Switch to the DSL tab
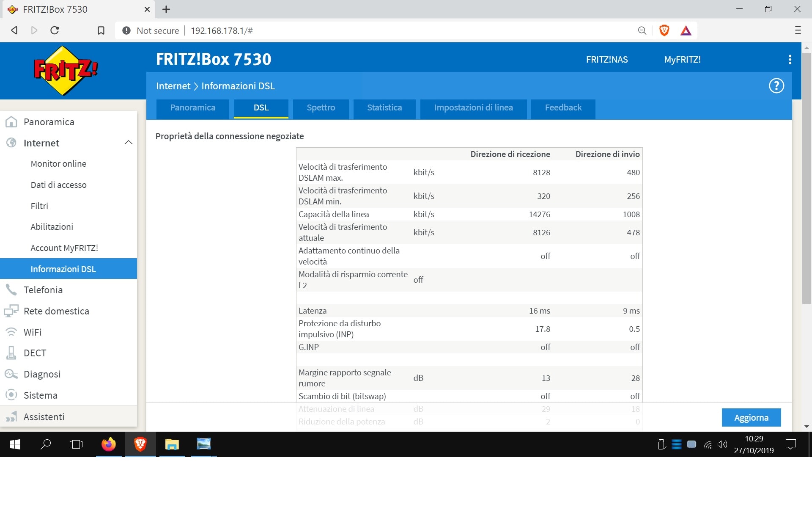This screenshot has width=812, height=518. pos(261,109)
